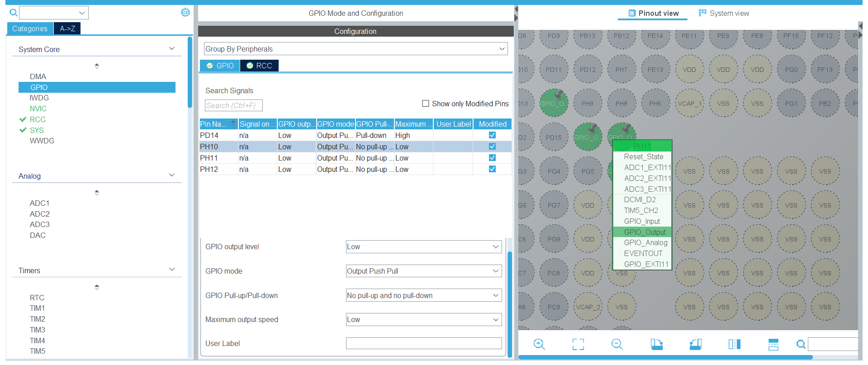The image size is (868, 365).
Task: Switch to the System view tab
Action: (724, 13)
